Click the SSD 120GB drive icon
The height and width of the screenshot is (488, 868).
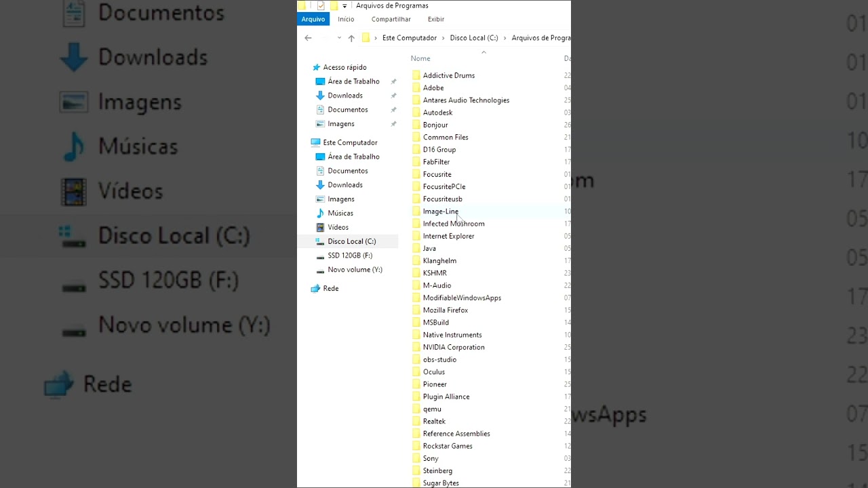pos(321,256)
